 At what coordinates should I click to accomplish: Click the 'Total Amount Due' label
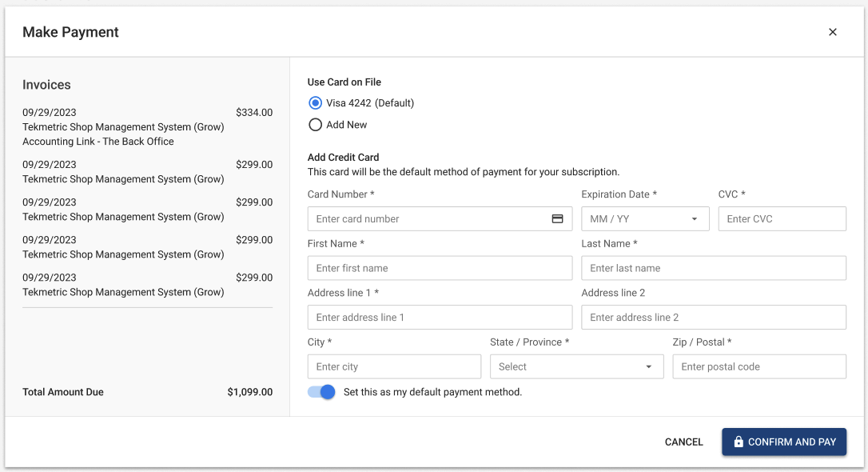point(63,392)
